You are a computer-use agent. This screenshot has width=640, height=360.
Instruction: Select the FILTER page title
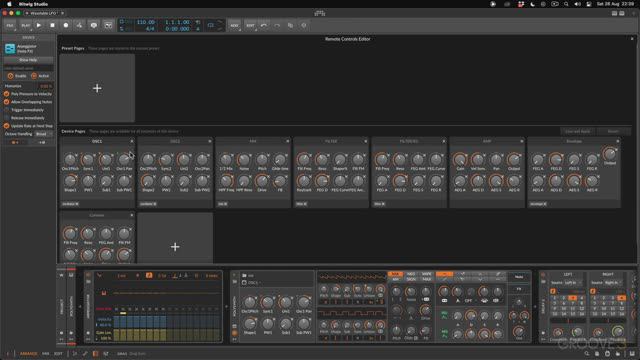click(x=331, y=141)
